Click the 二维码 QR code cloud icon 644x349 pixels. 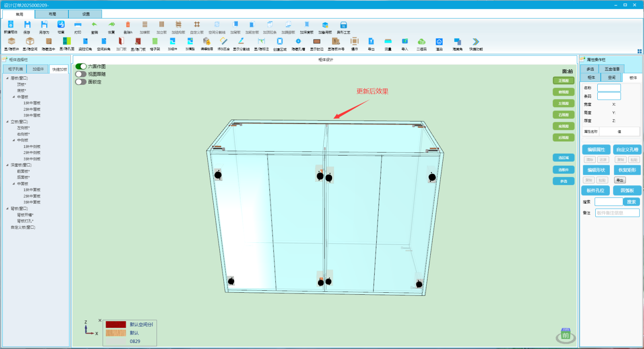pyautogui.click(x=421, y=41)
